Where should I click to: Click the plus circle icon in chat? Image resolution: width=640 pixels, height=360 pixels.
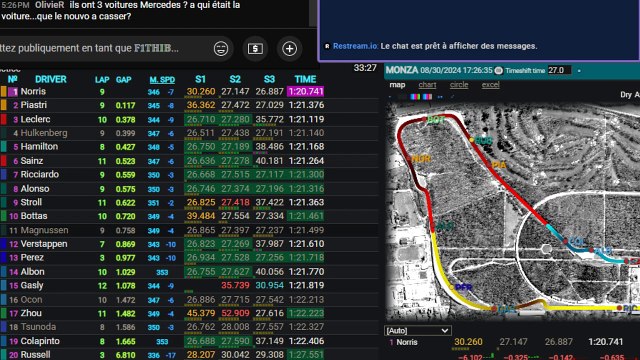tap(289, 49)
